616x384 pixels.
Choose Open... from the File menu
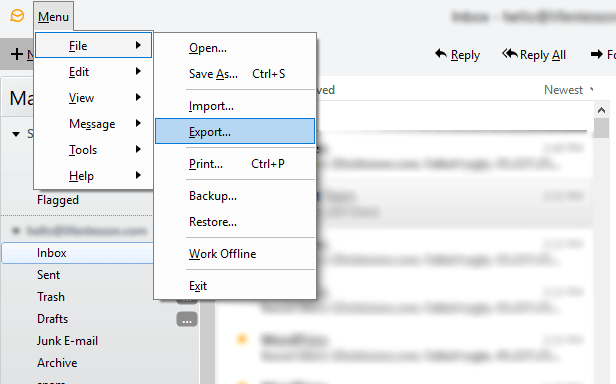click(x=235, y=48)
